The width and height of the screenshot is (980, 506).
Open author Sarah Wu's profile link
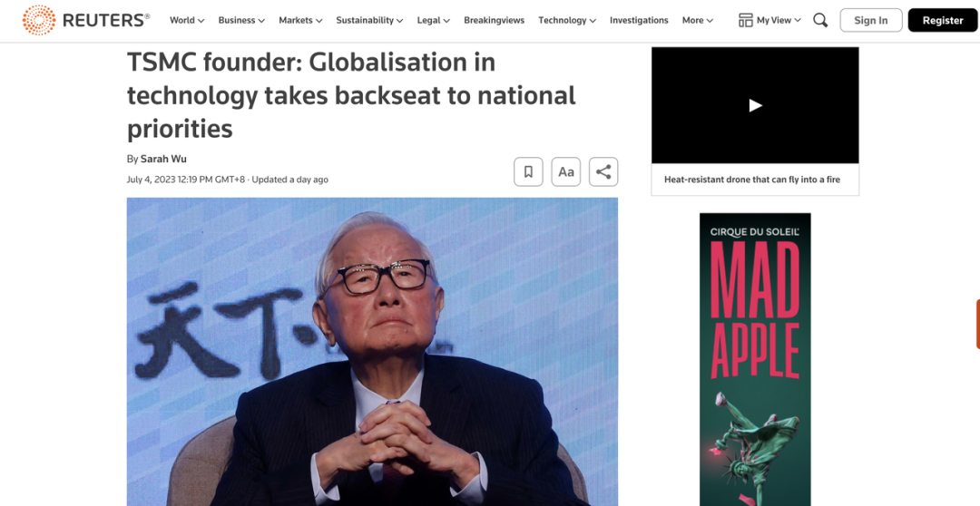[x=163, y=159]
